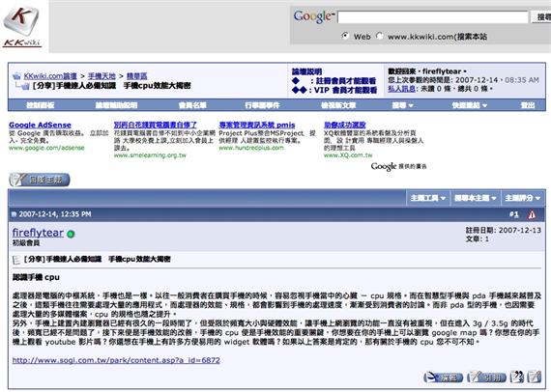This screenshot has width=551, height=392.
Task: Click the www.smelearning.org.tw ad URL
Action: pos(150,155)
